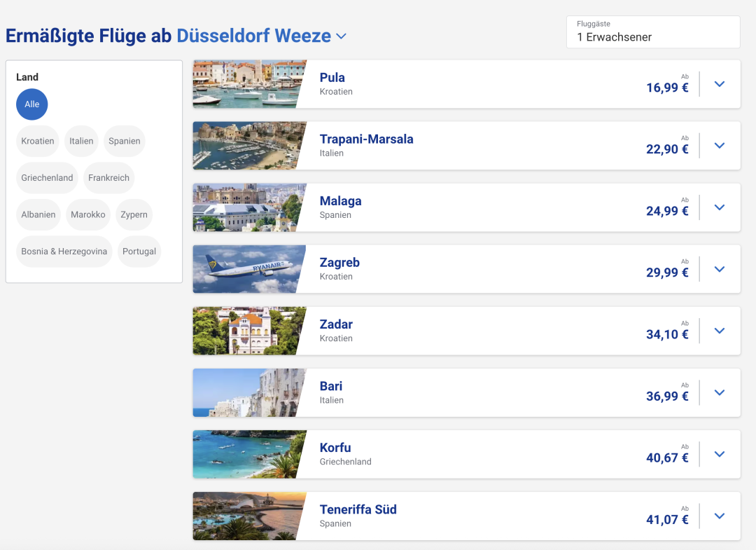Filter destinations by Albanien

38,214
